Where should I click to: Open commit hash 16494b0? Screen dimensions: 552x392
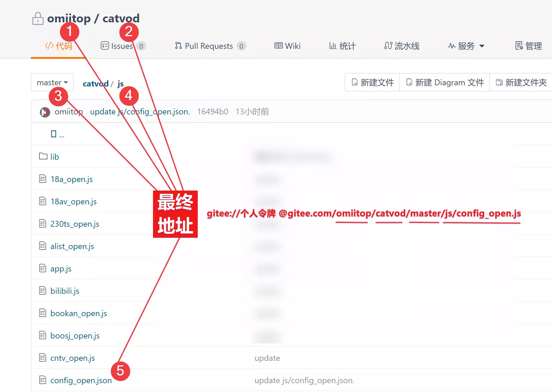click(213, 112)
